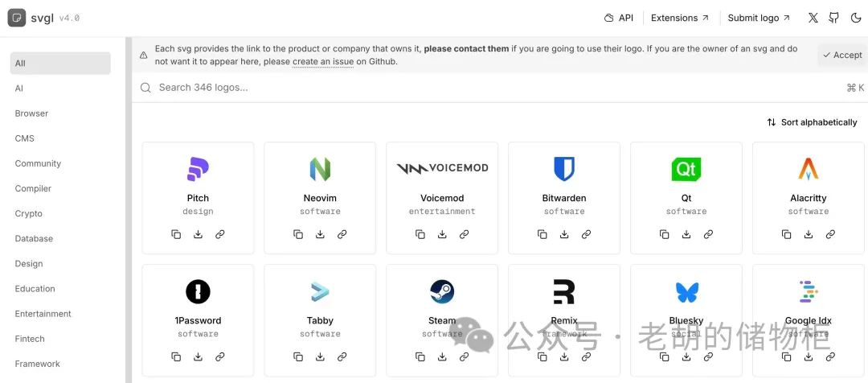Image resolution: width=868 pixels, height=383 pixels.
Task: Download the 1Password logo
Action: 199,357
